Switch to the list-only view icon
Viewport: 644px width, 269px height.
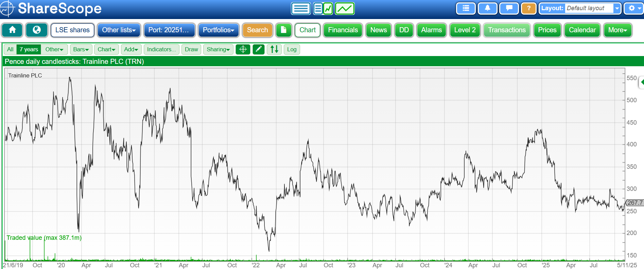click(x=301, y=8)
